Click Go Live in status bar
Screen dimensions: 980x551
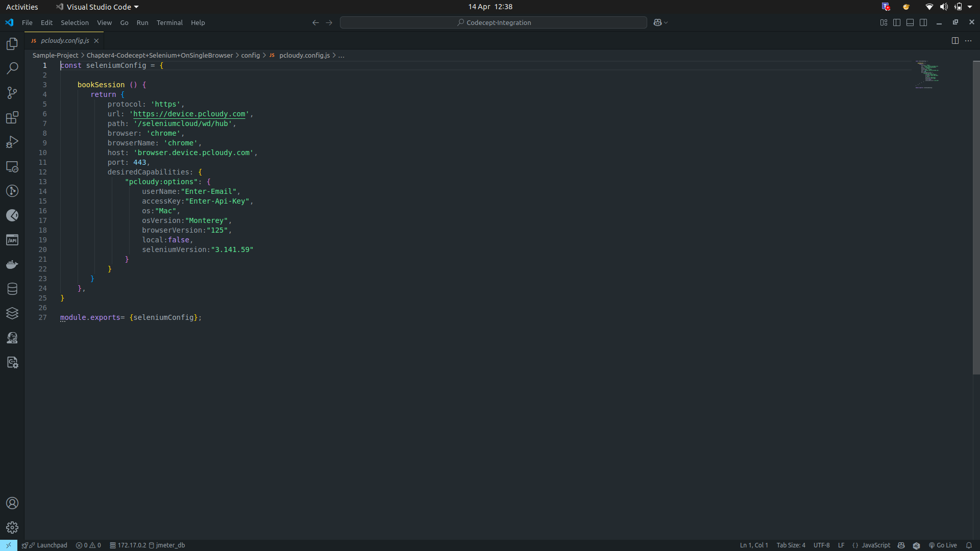pos(943,545)
